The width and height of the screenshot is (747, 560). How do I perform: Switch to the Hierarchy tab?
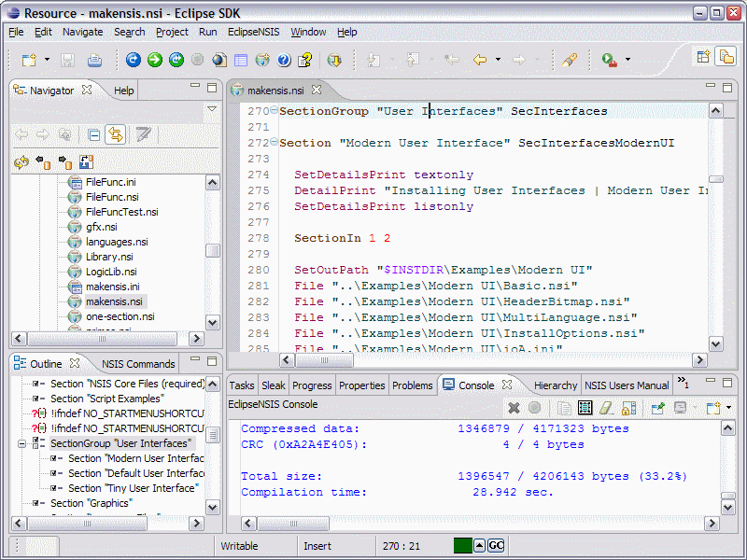555,385
